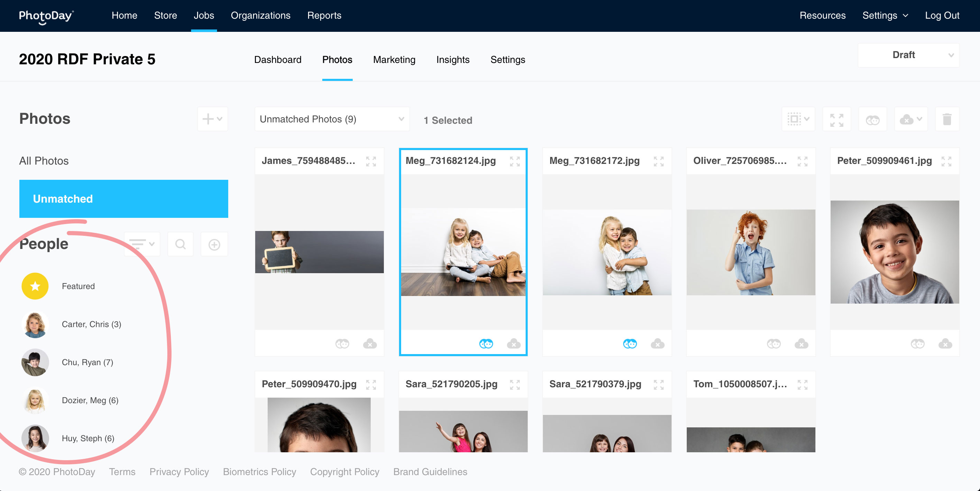Viewport: 980px width, 491px height.
Task: Open the People search magnifier
Action: [181, 244]
